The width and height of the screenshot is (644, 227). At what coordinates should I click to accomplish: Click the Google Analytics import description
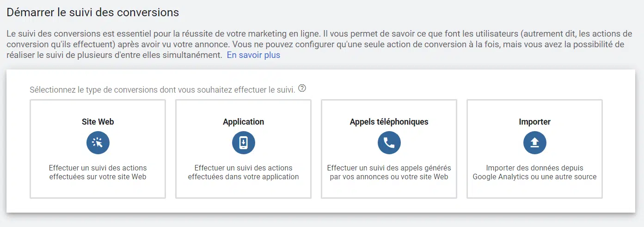(535, 172)
